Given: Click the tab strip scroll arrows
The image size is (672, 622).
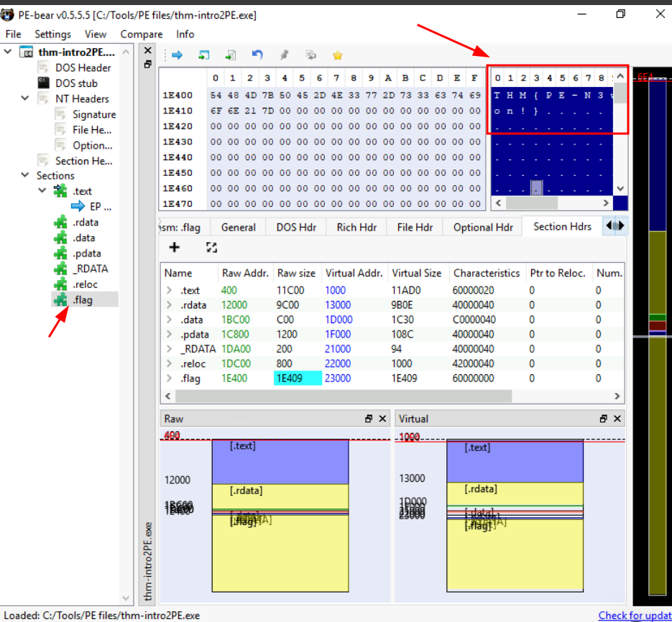Looking at the screenshot, I should 615,226.
